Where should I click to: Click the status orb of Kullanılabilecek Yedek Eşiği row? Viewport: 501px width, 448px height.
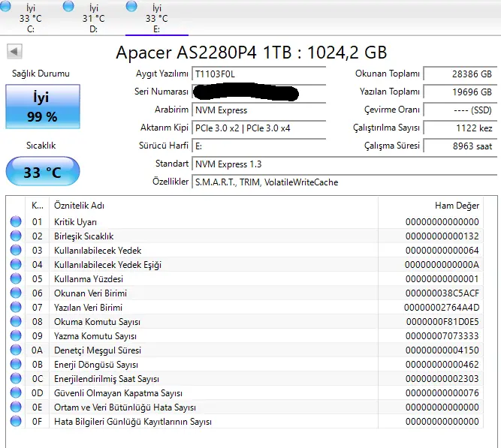coord(16,264)
